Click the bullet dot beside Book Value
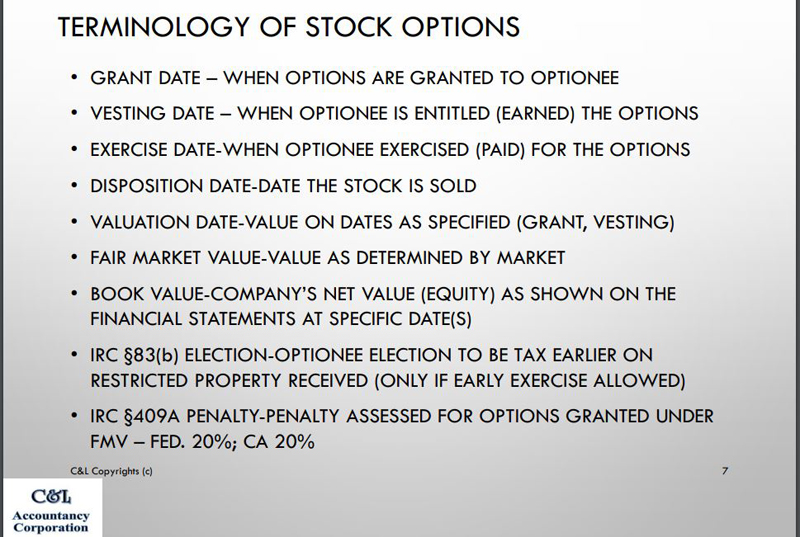 tap(74, 294)
